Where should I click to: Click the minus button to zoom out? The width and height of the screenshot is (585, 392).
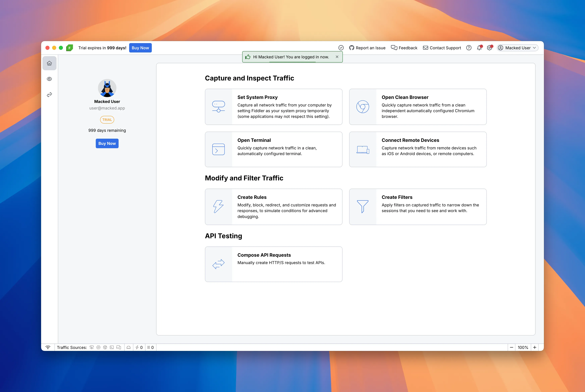(x=512, y=347)
